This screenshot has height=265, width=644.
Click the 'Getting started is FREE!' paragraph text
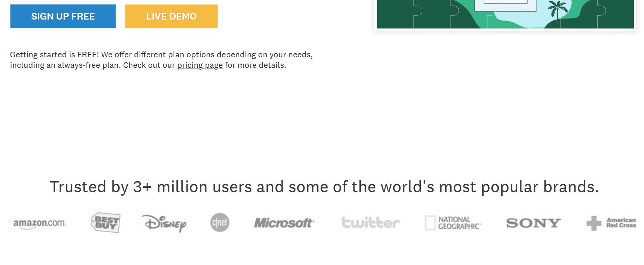point(161,55)
